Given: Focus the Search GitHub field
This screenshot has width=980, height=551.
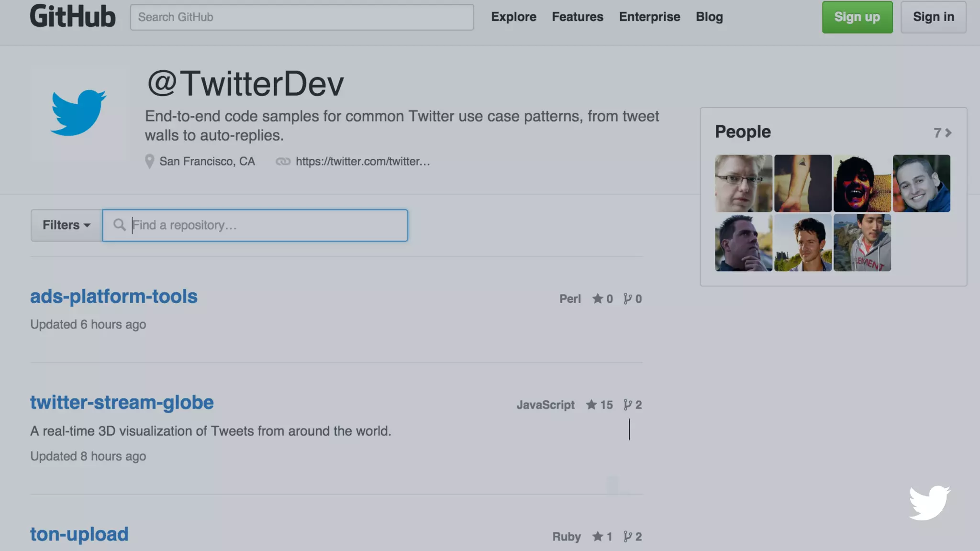Looking at the screenshot, I should 301,17.
